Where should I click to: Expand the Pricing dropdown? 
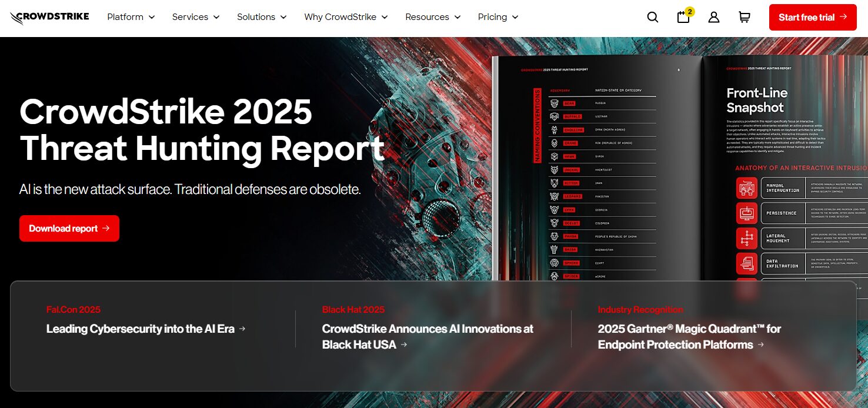(498, 17)
